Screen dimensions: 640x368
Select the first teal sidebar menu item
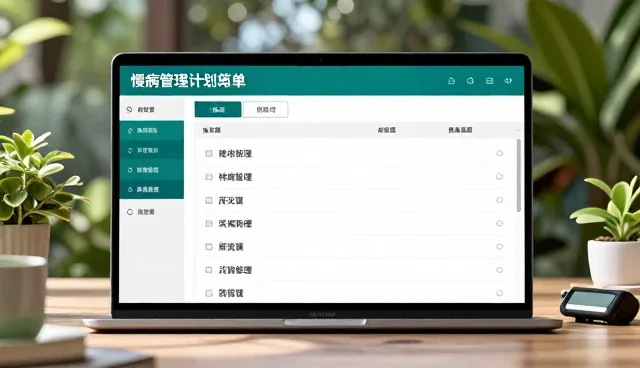152,131
